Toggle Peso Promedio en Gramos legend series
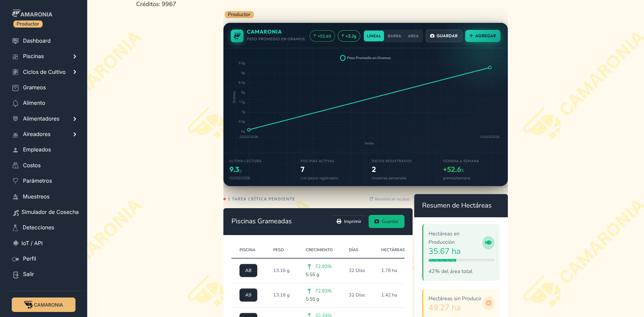Screen dimensions: 644x317 (x=365, y=58)
